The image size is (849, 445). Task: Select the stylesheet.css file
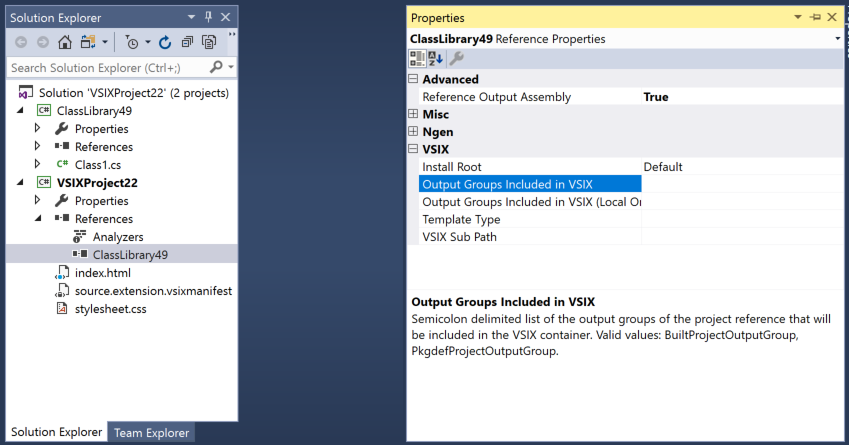click(x=110, y=309)
